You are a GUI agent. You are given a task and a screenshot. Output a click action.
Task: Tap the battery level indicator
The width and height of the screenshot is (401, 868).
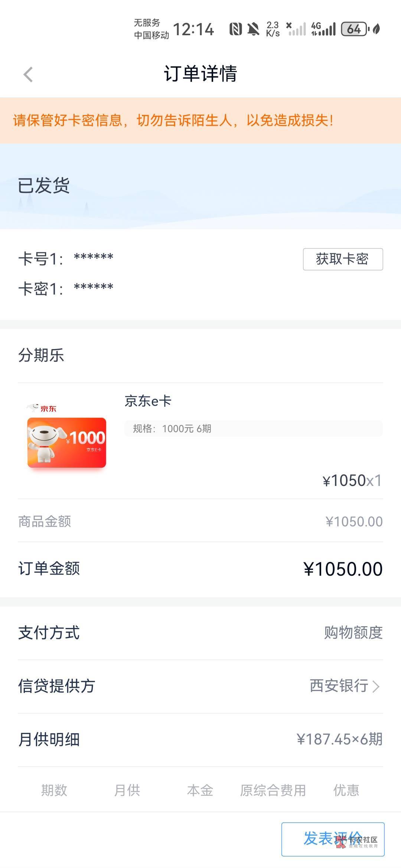[x=354, y=29]
